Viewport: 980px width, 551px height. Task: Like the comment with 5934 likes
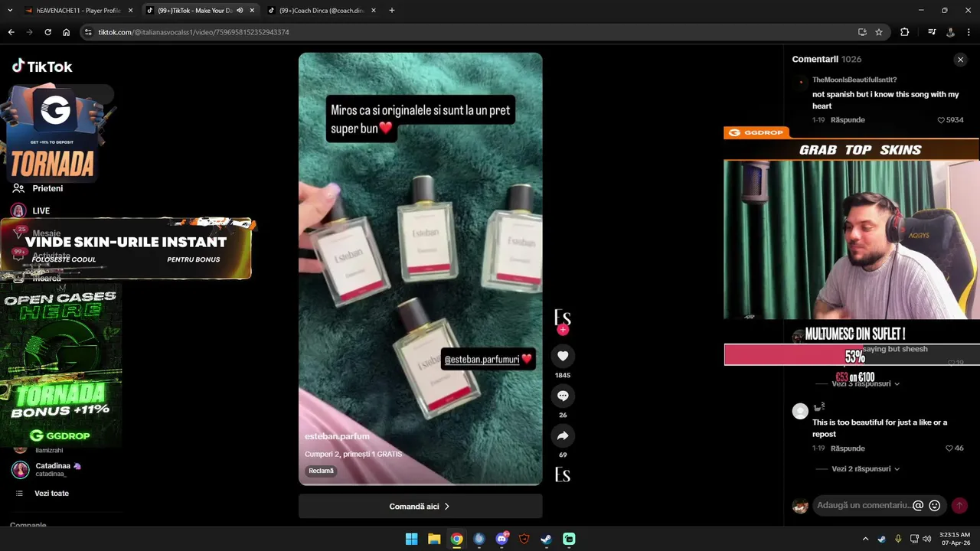tap(942, 120)
